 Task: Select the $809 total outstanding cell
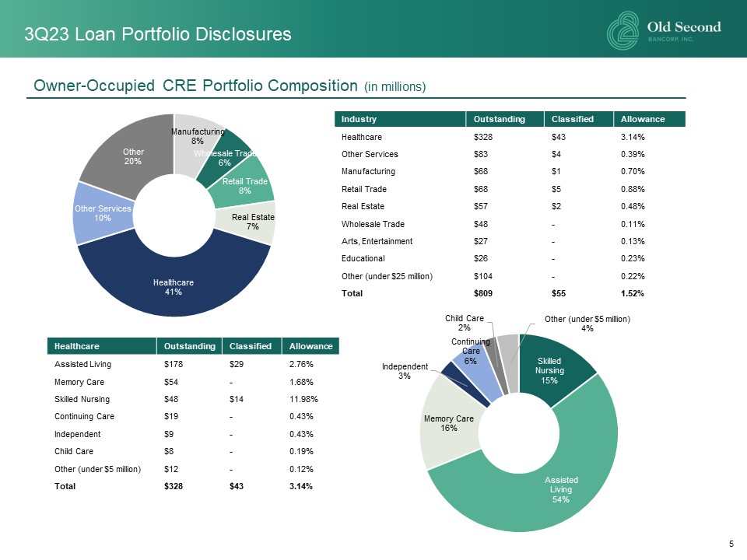(483, 293)
